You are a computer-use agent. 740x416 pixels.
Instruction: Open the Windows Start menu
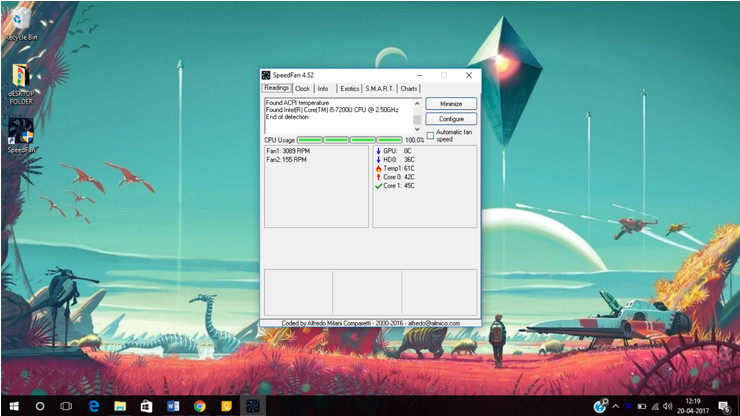point(14,406)
